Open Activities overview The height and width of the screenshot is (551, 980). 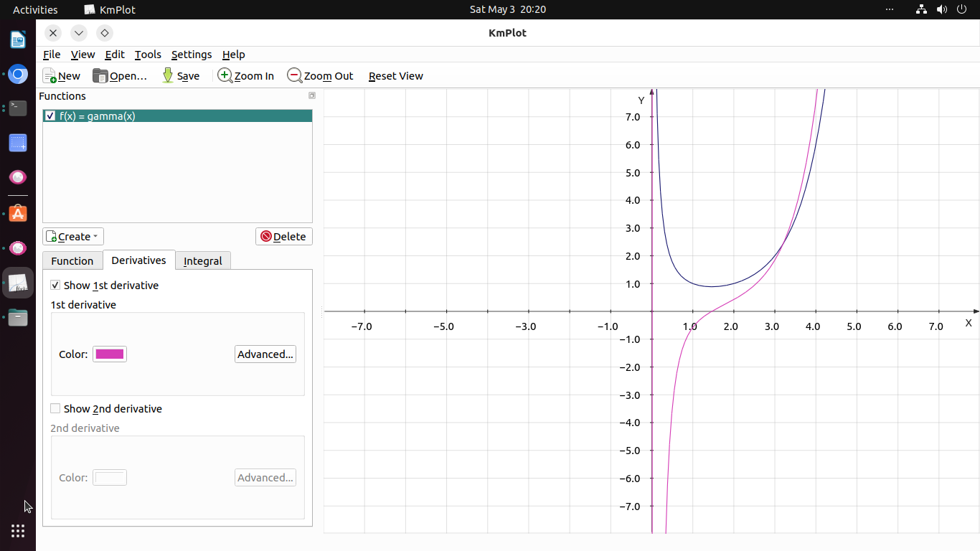35,9
